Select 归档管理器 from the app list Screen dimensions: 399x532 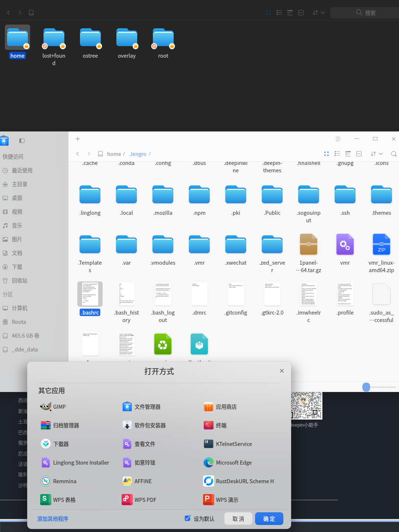[59, 425]
